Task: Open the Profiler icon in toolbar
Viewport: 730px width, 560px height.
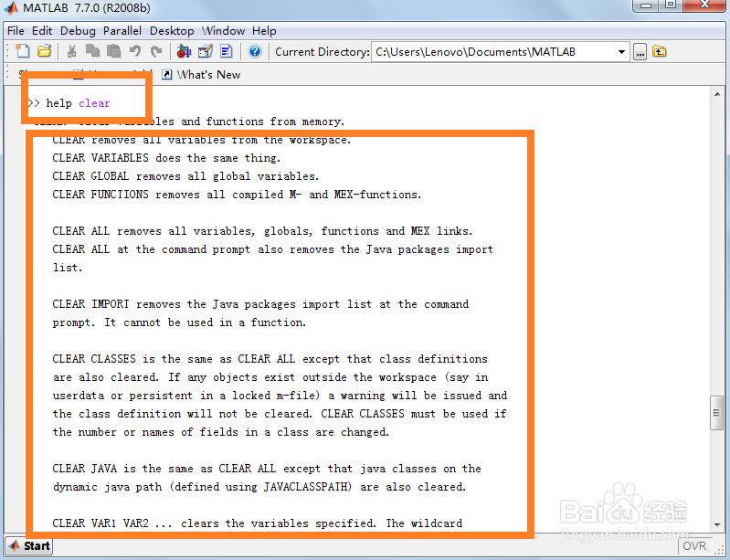Action: (227, 51)
